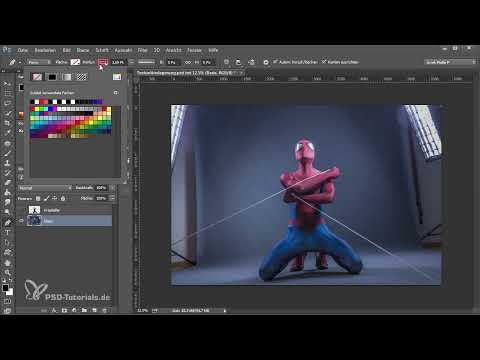Open Deckkraft opacity slider arrow

tap(112, 188)
